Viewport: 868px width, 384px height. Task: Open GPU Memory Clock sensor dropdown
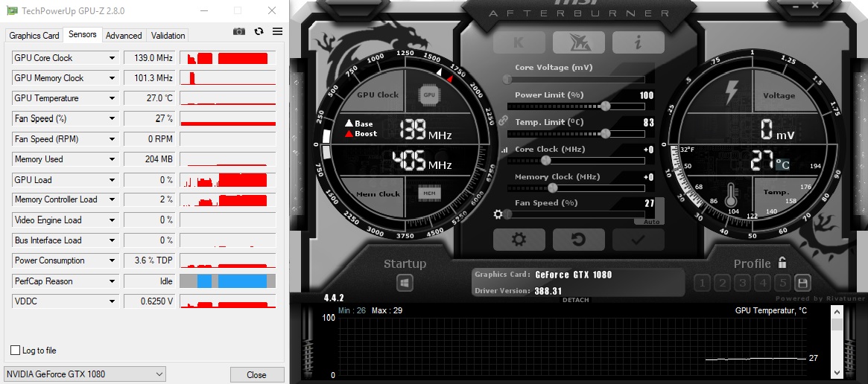tap(113, 78)
